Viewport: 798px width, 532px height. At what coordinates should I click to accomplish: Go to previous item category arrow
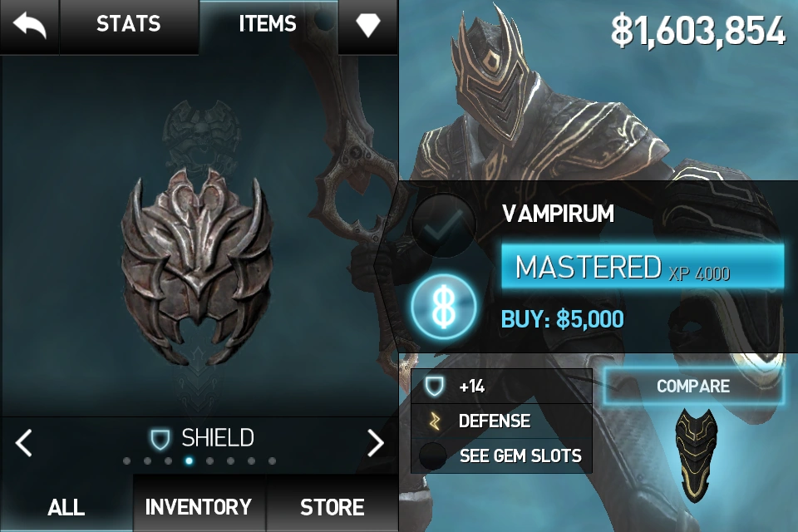(24, 443)
